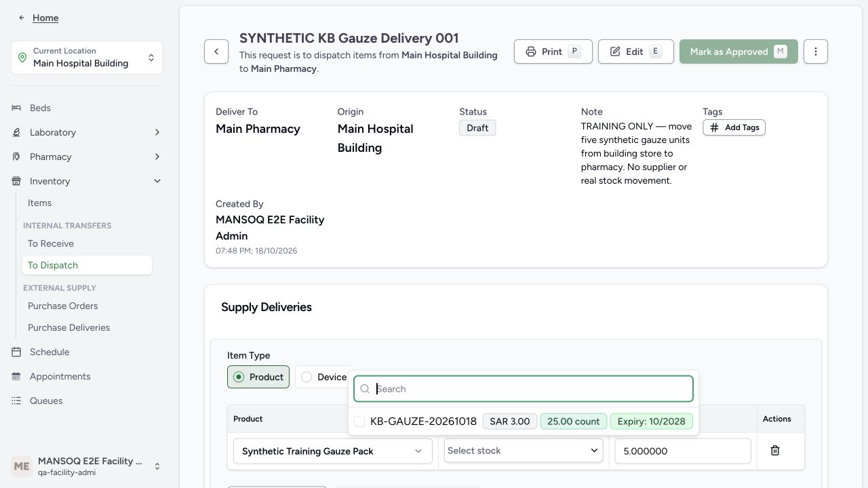
Task: Click the Edit pencil icon
Action: [x=615, y=52]
